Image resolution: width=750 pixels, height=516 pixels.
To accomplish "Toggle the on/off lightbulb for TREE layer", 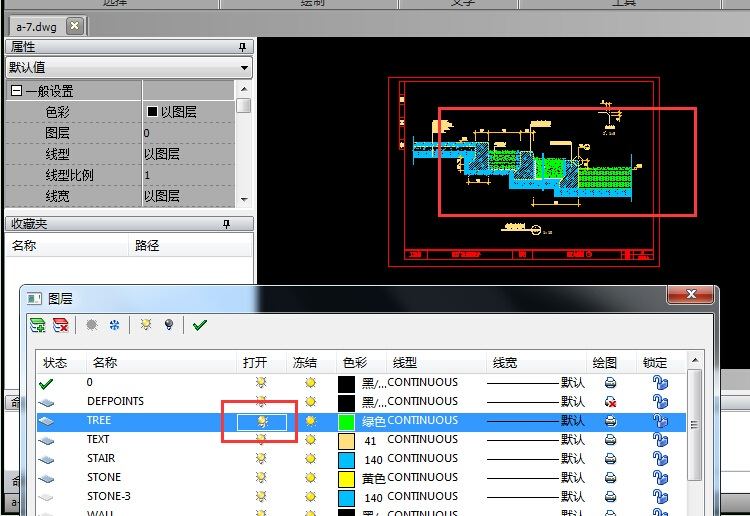I will [x=262, y=421].
